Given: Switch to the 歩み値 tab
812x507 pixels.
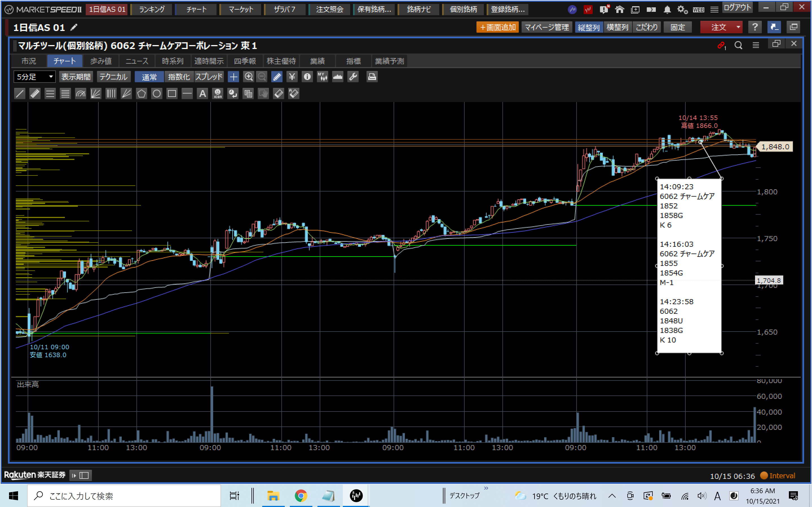Looking at the screenshot, I should (x=101, y=61).
